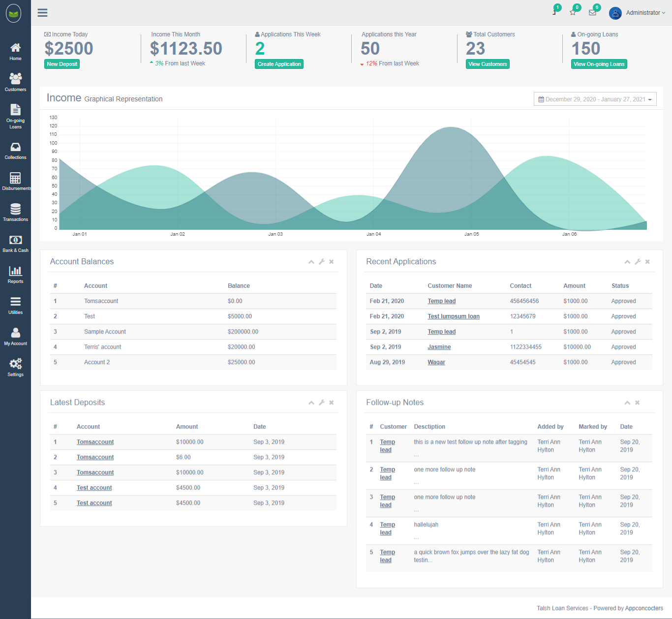Open Settings gears icon
The image size is (672, 619).
(x=15, y=367)
